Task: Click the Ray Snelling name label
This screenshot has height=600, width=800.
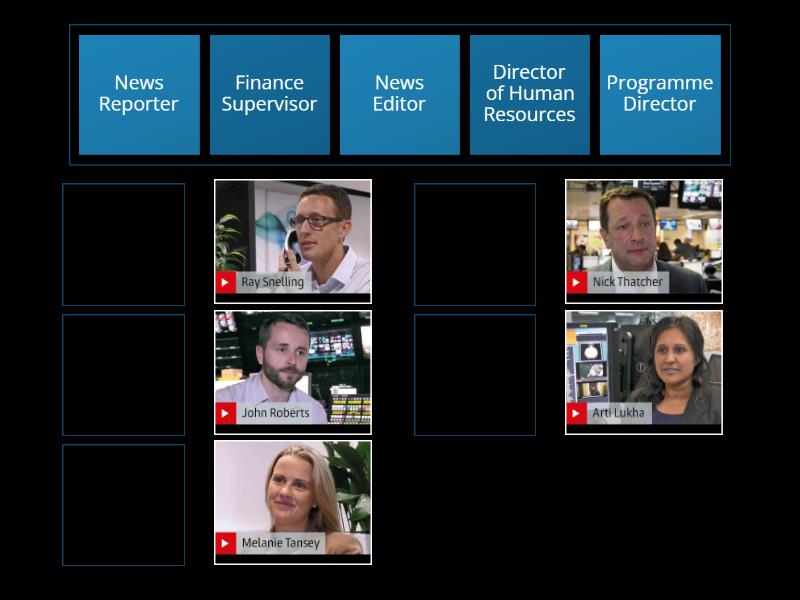Action: point(272,282)
